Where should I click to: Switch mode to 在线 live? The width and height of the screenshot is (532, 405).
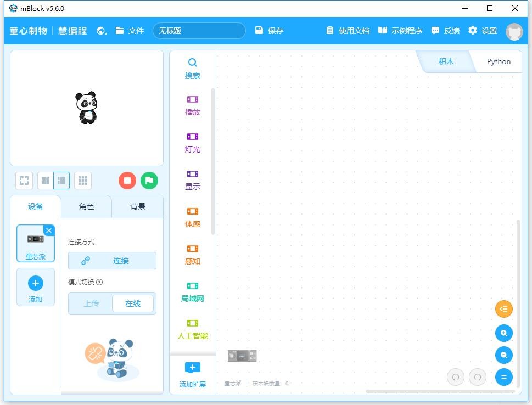coord(133,303)
